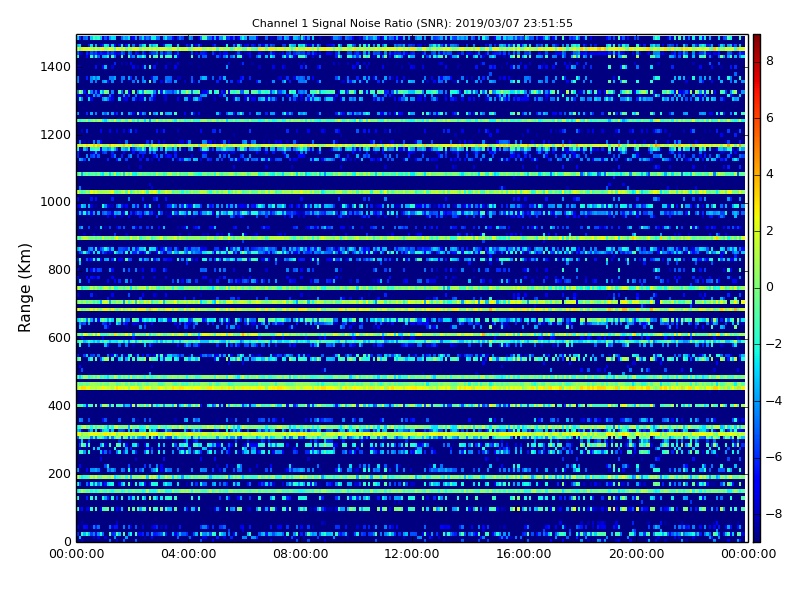This screenshot has height=600, width=800.
Task: Click the 20:00:00 time tick label
Action: pyautogui.click(x=636, y=554)
